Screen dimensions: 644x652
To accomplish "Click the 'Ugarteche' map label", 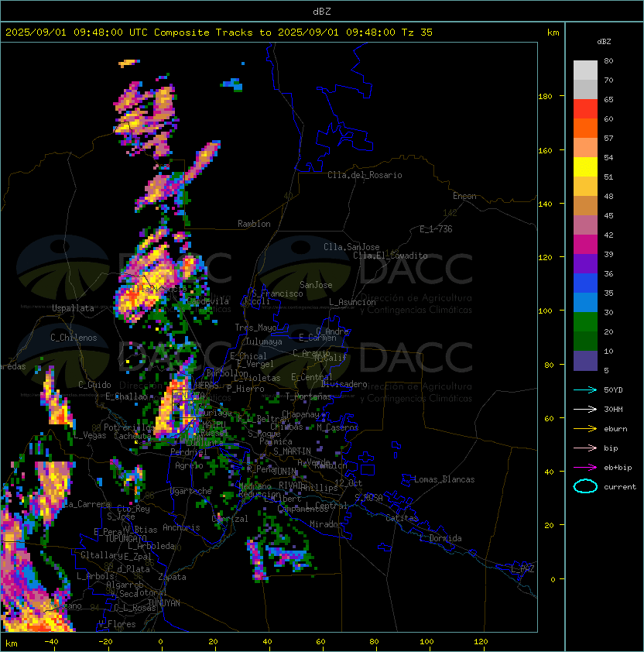I will pos(191,491).
